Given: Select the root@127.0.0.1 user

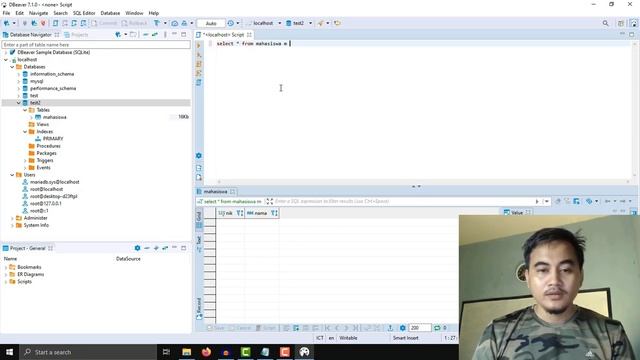Looking at the screenshot, I should tap(45, 203).
